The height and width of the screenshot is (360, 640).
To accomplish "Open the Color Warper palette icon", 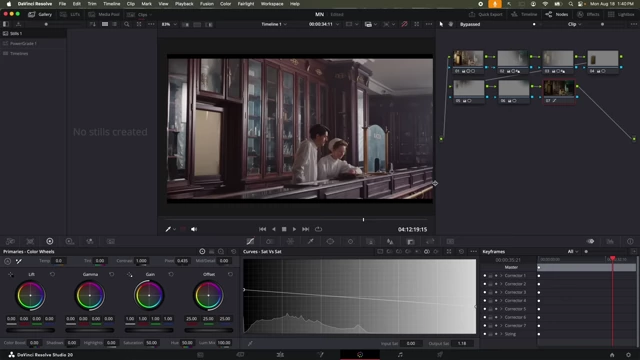I will pos(290,242).
